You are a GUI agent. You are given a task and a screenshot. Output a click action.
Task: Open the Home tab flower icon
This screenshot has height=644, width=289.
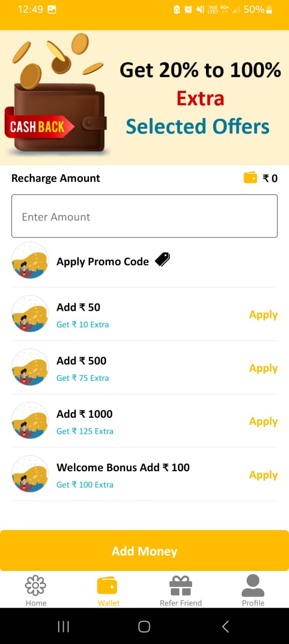pyautogui.click(x=36, y=585)
